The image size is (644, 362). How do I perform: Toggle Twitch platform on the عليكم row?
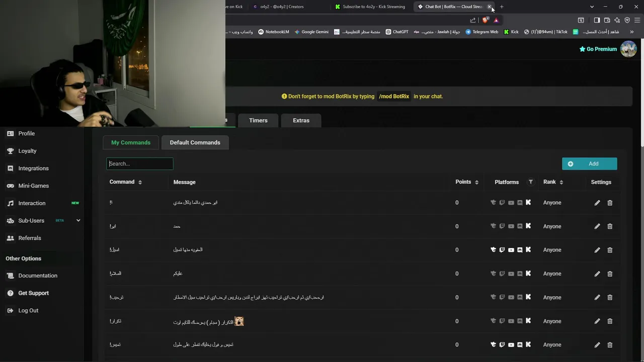pyautogui.click(x=502, y=274)
